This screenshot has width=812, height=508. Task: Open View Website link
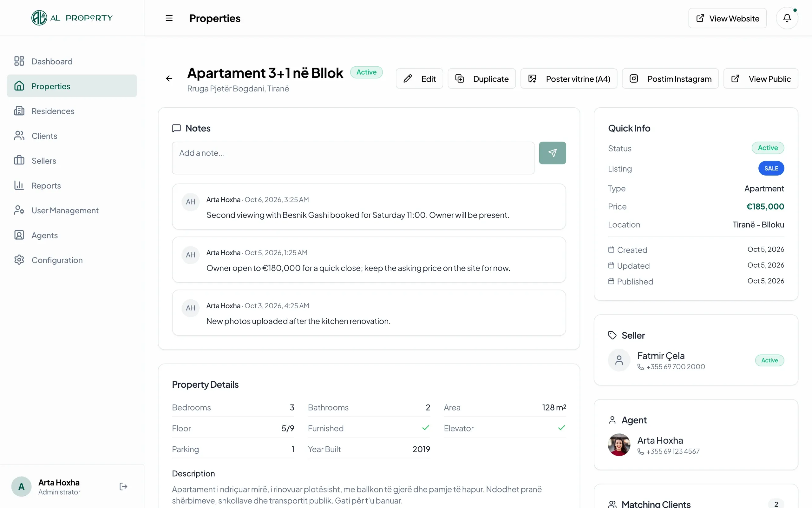[727, 18]
